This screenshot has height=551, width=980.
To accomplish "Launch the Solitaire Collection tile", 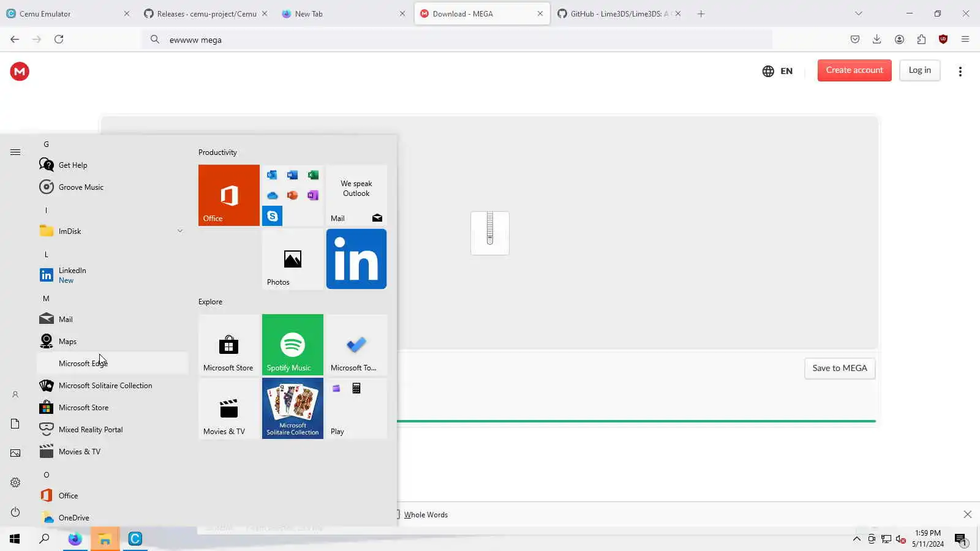I will (x=293, y=408).
